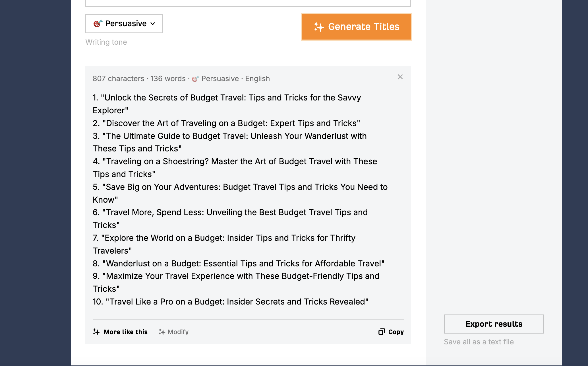This screenshot has width=588, height=366.
Task: Click the Modify option label
Action: (178, 332)
